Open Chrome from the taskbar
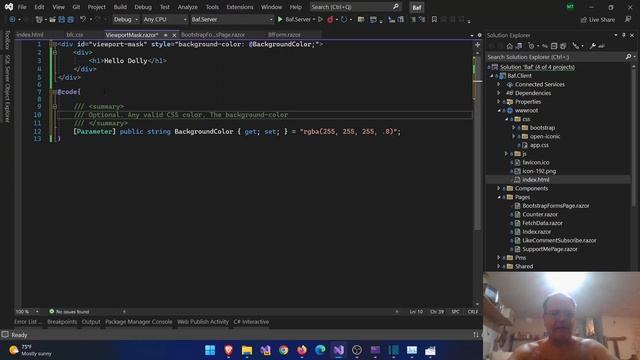The image size is (640, 360). (283, 350)
